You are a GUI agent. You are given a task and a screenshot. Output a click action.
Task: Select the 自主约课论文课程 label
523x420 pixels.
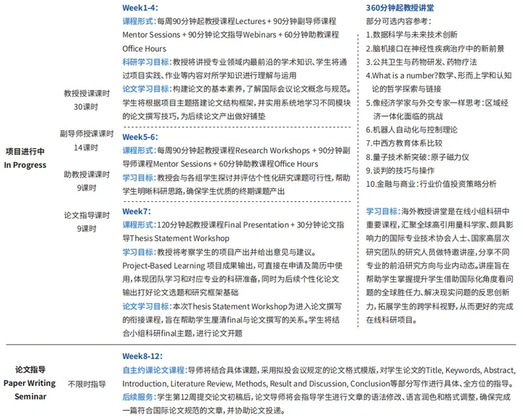(x=153, y=370)
